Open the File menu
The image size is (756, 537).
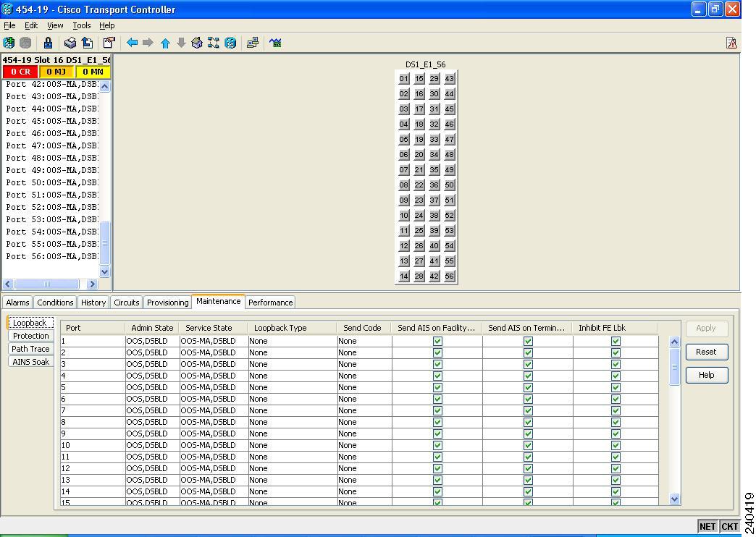pyautogui.click(x=9, y=25)
